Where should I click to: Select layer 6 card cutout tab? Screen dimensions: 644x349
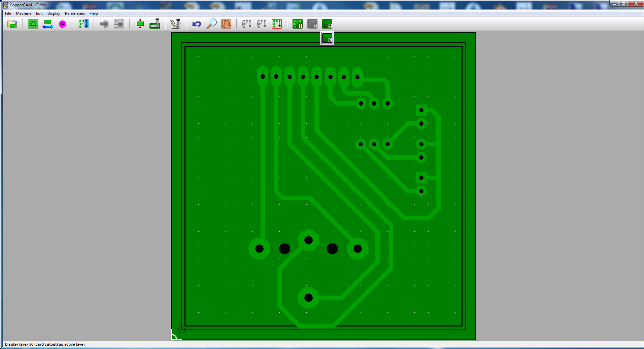tap(327, 38)
